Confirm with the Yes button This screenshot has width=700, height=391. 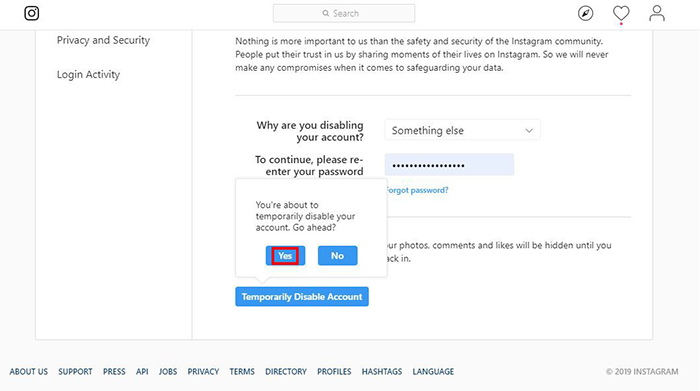[285, 256]
